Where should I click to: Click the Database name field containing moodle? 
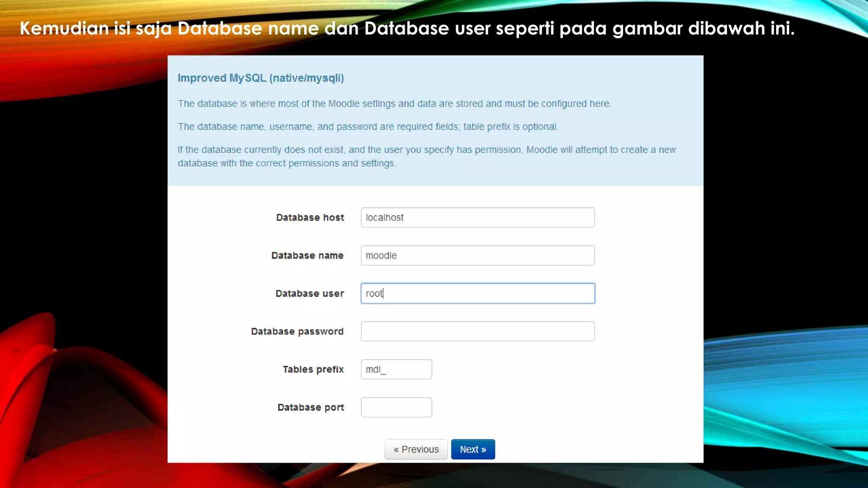(x=478, y=255)
